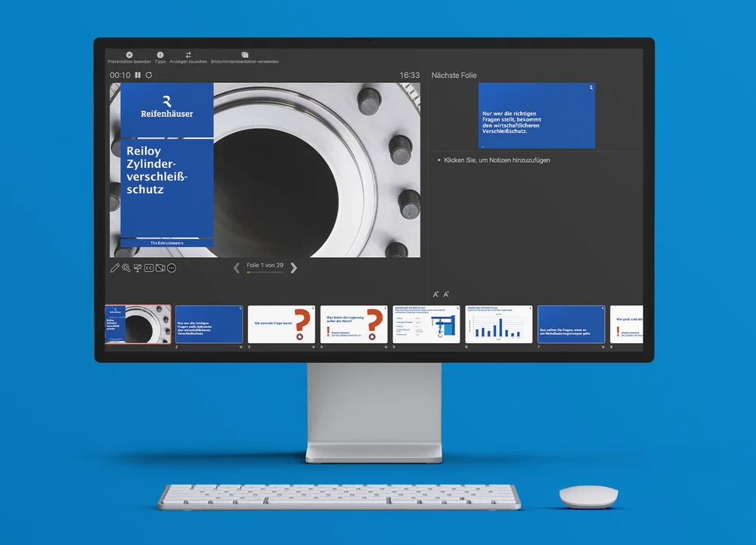
Task: Select slide 1 thumbnail in the filmstrip
Action: tap(138, 324)
